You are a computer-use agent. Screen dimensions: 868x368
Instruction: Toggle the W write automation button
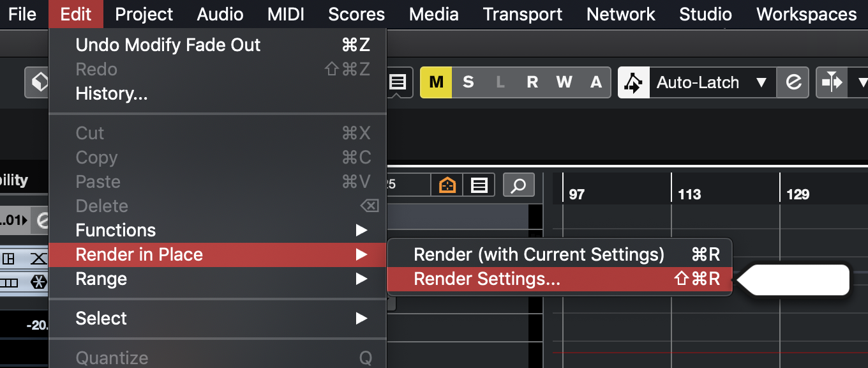564,82
